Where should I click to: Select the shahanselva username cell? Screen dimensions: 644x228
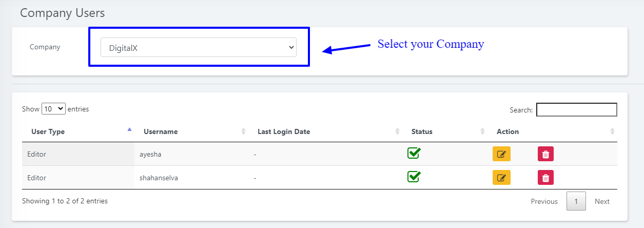[159, 178]
